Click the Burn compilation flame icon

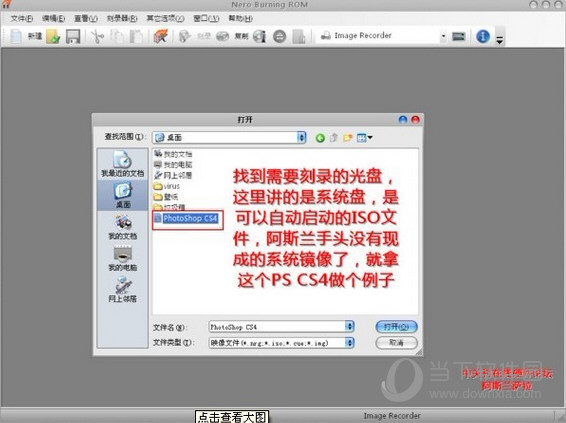click(x=185, y=36)
